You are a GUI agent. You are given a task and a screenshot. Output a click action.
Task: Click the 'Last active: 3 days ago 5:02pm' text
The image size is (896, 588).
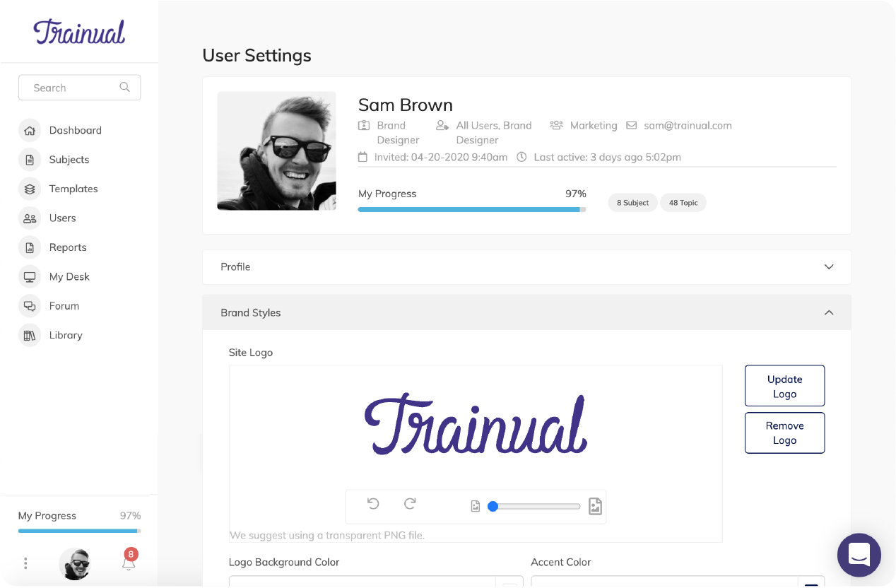coord(607,157)
